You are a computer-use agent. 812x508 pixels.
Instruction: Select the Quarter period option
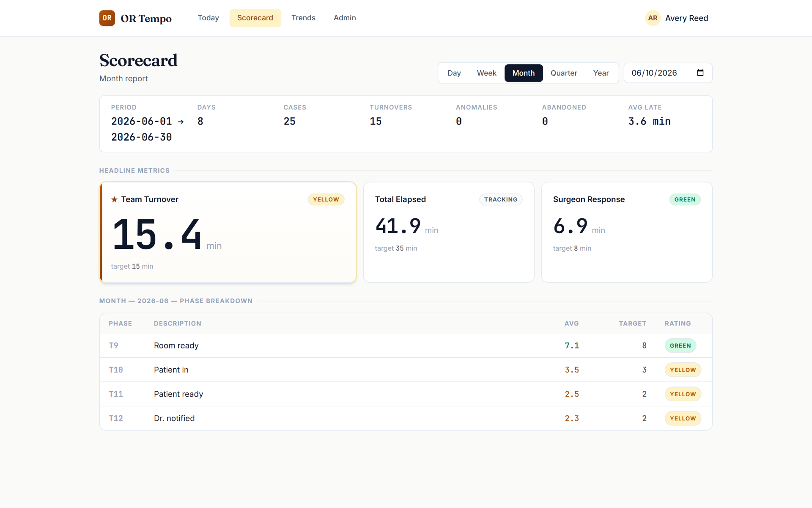click(x=564, y=73)
